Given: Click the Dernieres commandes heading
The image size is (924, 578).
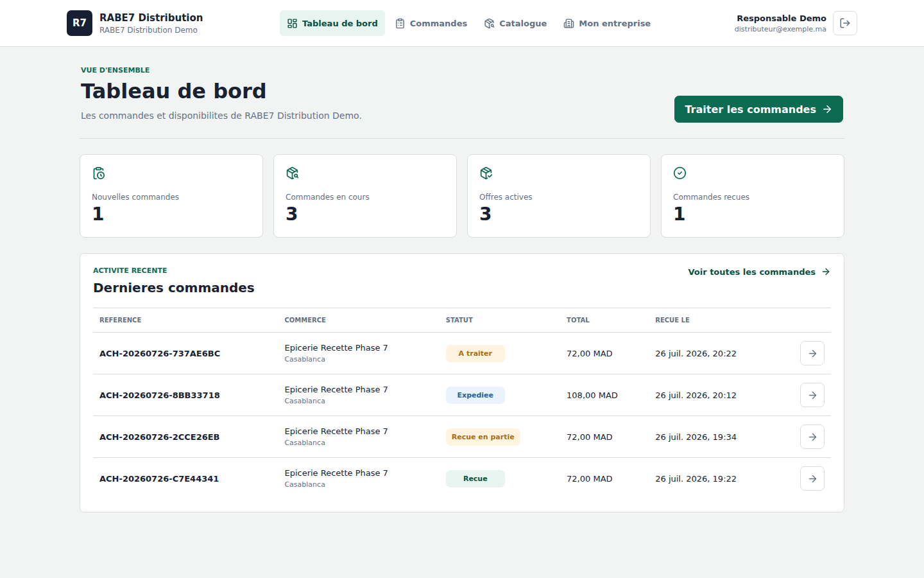Looking at the screenshot, I should pyautogui.click(x=174, y=288).
